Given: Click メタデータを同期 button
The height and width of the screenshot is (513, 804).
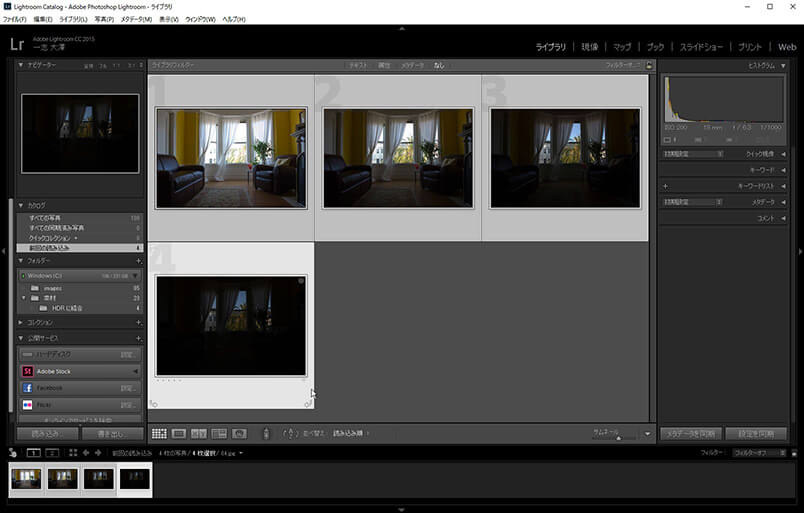Looking at the screenshot, I should [691, 434].
